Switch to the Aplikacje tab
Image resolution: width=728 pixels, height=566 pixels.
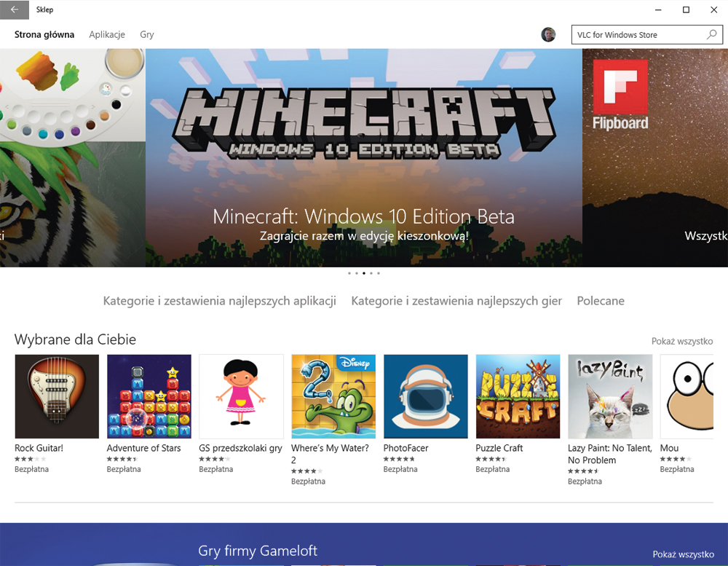106,34
